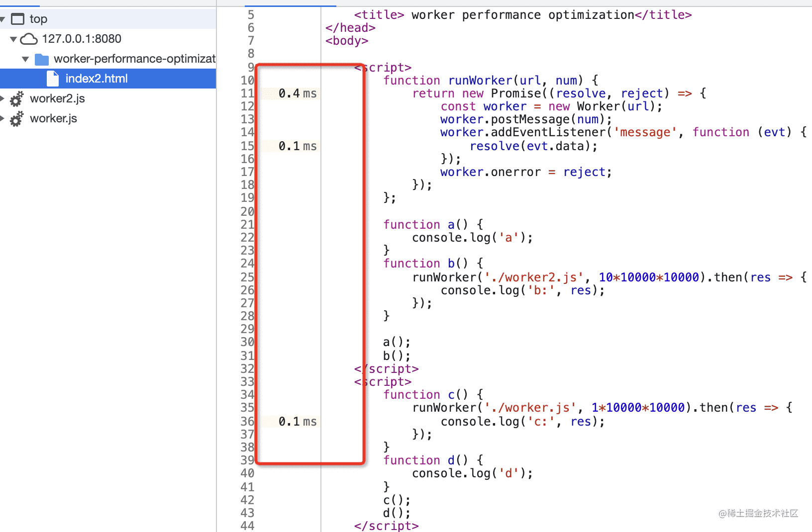Collapse the top frame tree node
This screenshot has height=532, width=812.
(x=3, y=19)
